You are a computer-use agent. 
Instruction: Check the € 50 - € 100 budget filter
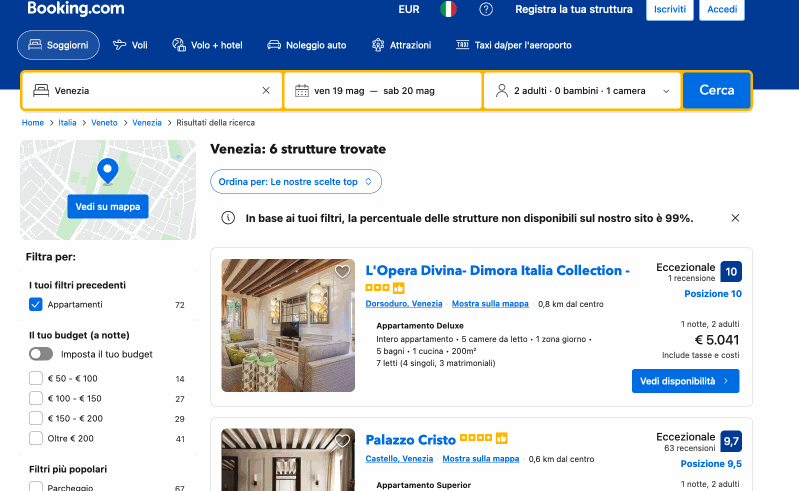(36, 379)
